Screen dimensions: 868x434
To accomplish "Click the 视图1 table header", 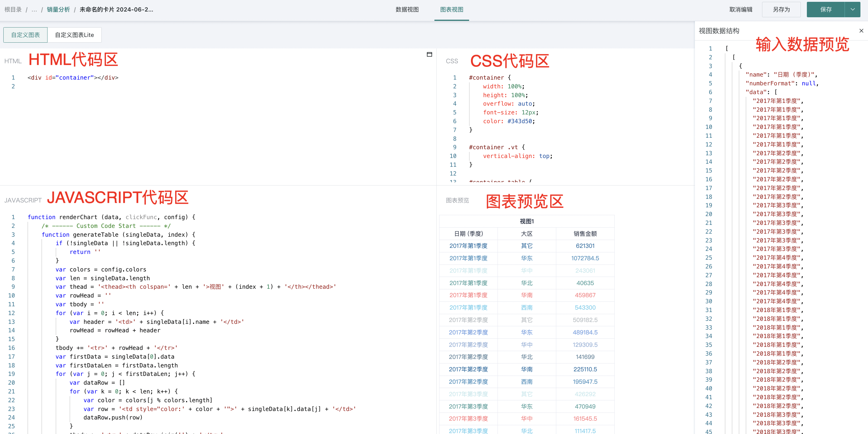I will point(527,221).
